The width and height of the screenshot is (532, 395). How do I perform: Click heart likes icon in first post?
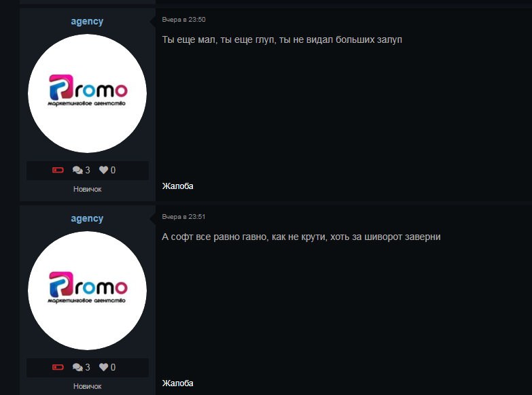pos(103,170)
